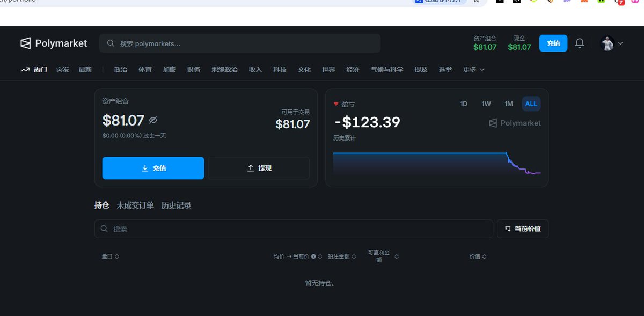
Task: Click the -$123.39 profit/loss value
Action: 367,122
